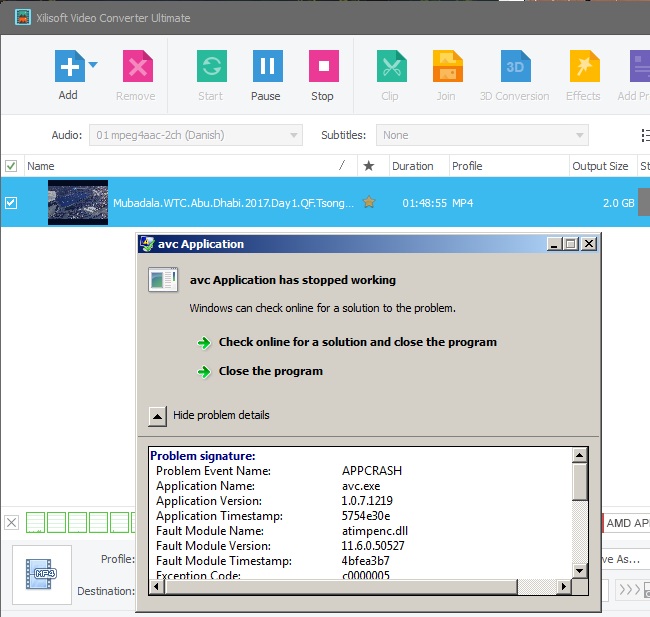Click the X icon beside the progress blocks

[x=12, y=522]
